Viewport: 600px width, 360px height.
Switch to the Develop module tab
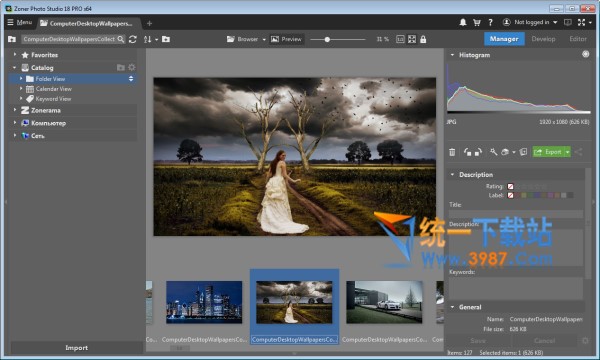(543, 39)
